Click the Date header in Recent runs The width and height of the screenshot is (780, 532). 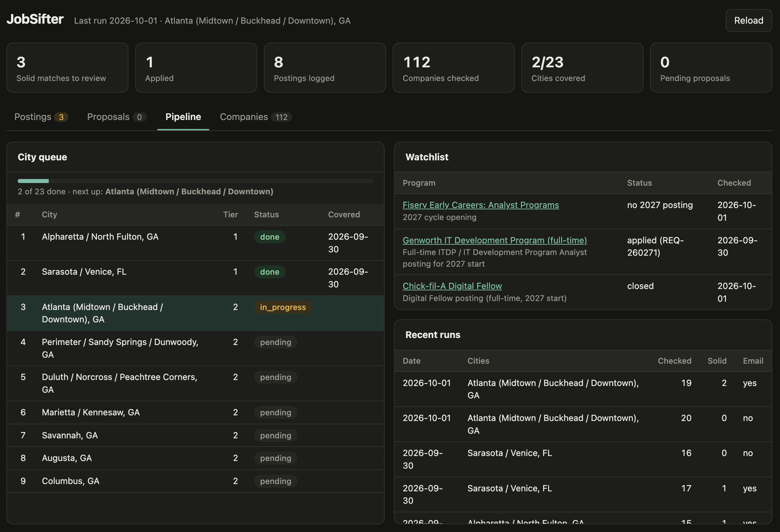[411, 361]
